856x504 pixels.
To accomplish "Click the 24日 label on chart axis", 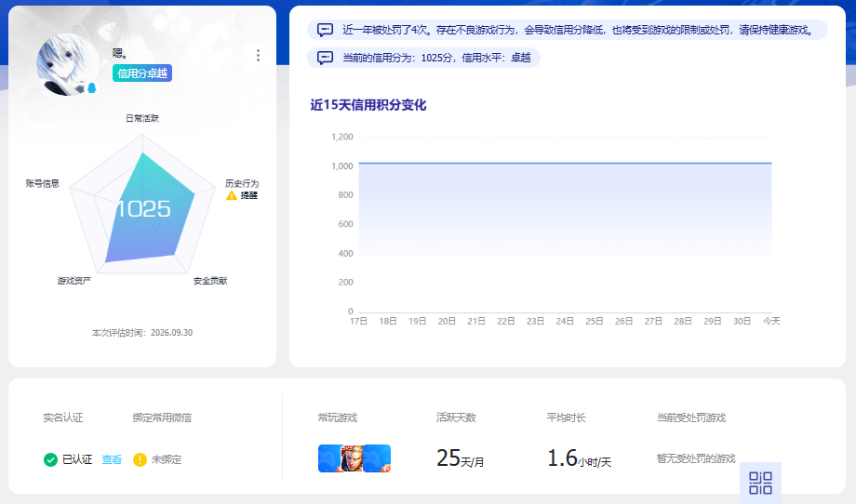I will tap(565, 321).
